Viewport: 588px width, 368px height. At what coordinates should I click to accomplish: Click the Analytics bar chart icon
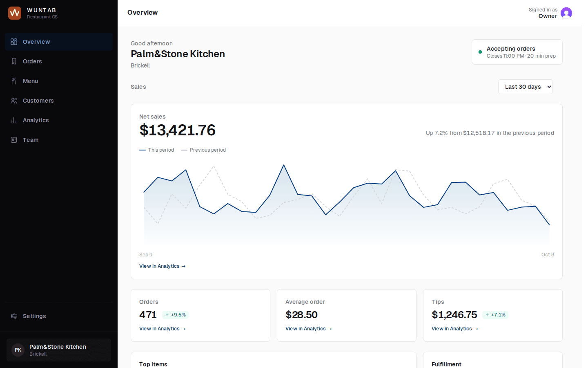(x=14, y=120)
